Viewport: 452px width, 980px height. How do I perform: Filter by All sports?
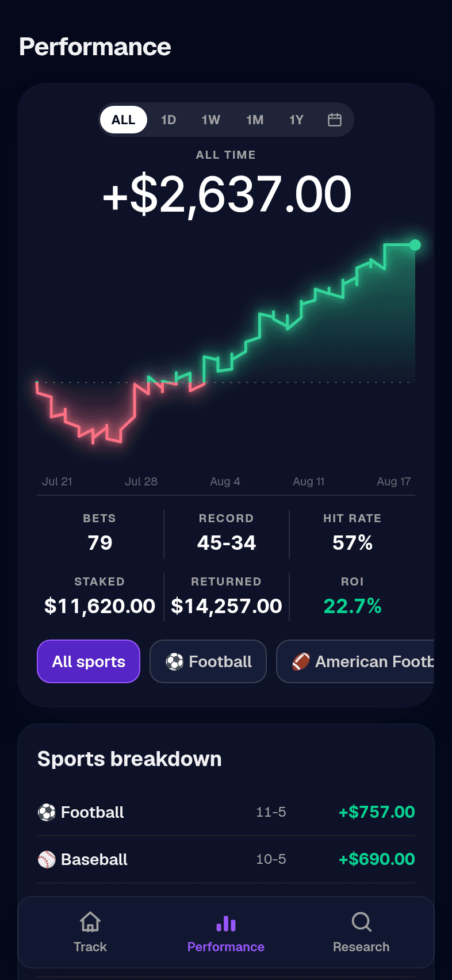tap(89, 661)
